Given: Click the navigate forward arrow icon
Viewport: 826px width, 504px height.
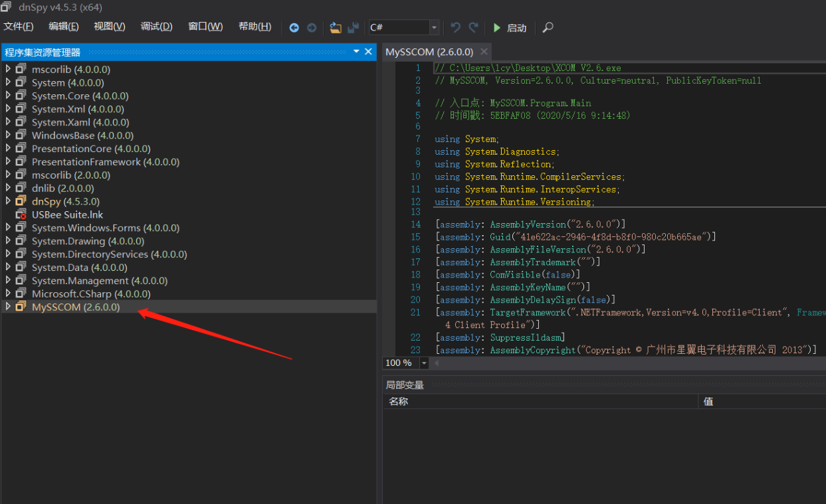Looking at the screenshot, I should coord(310,28).
